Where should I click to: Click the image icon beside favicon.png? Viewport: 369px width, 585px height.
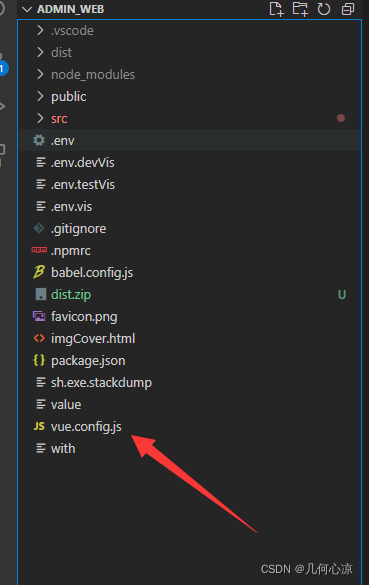[39, 316]
